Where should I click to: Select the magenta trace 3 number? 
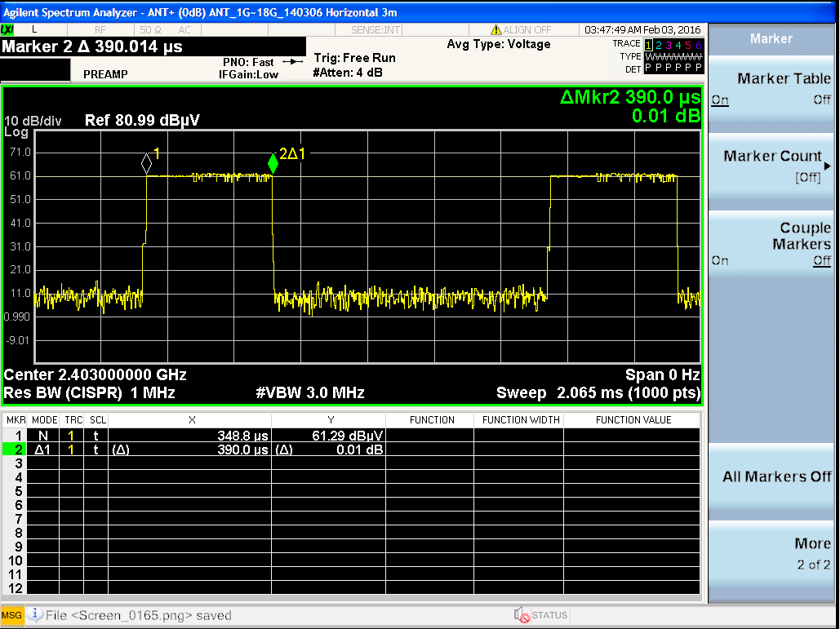669,45
